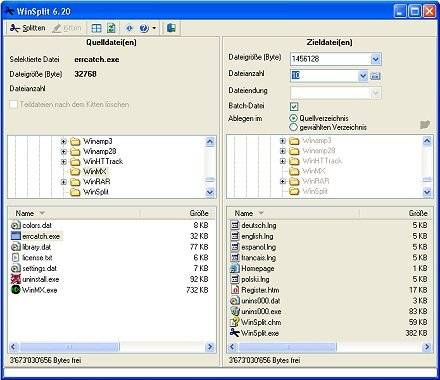Click uninstall.exe file icon
This screenshot has width=440, height=380.
(x=16, y=279)
